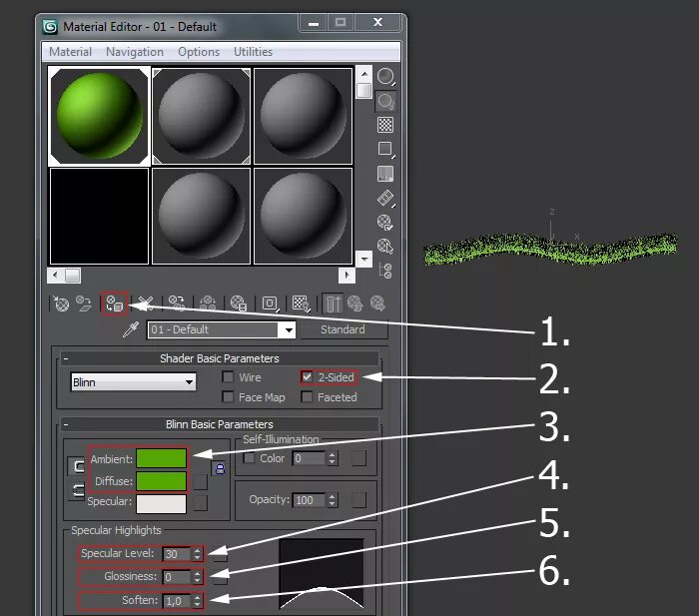Collapse the Blinn Basic Parameters rollout

pos(66,424)
